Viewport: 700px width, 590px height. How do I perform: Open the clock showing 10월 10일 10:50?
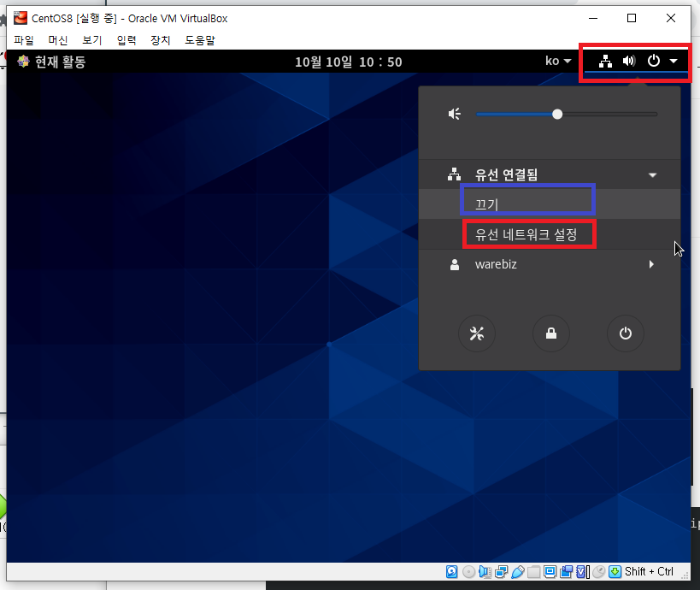click(x=348, y=62)
